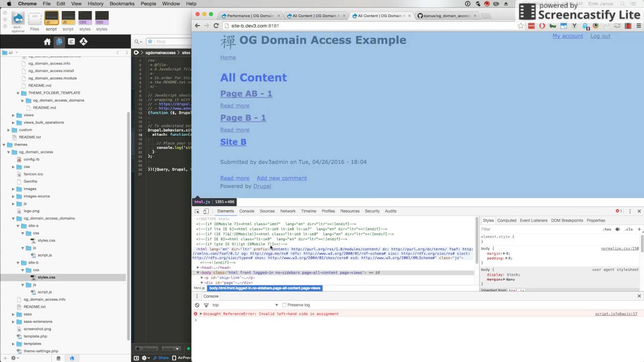Click the console filter funnel icon
The image size is (644, 362).
pyautogui.click(x=206, y=305)
